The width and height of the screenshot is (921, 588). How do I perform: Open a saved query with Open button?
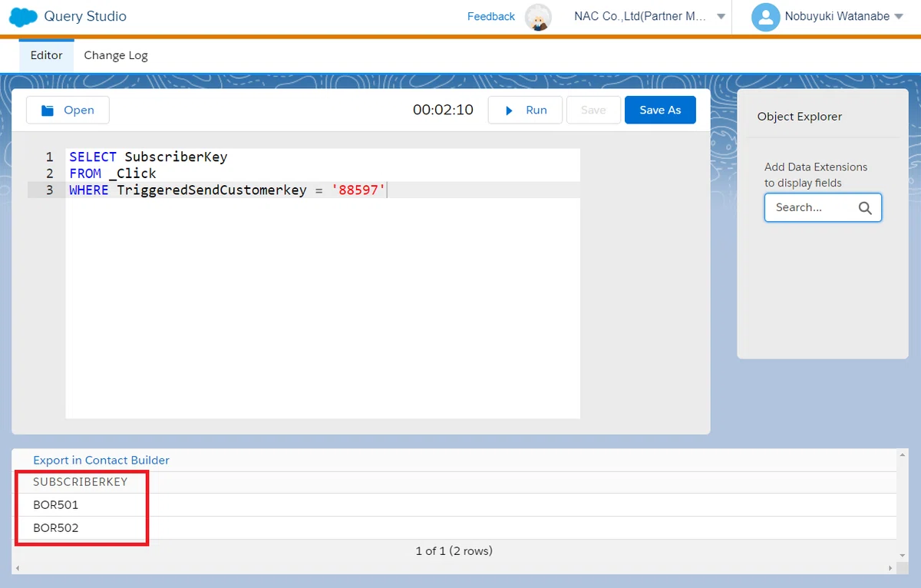pyautogui.click(x=68, y=110)
